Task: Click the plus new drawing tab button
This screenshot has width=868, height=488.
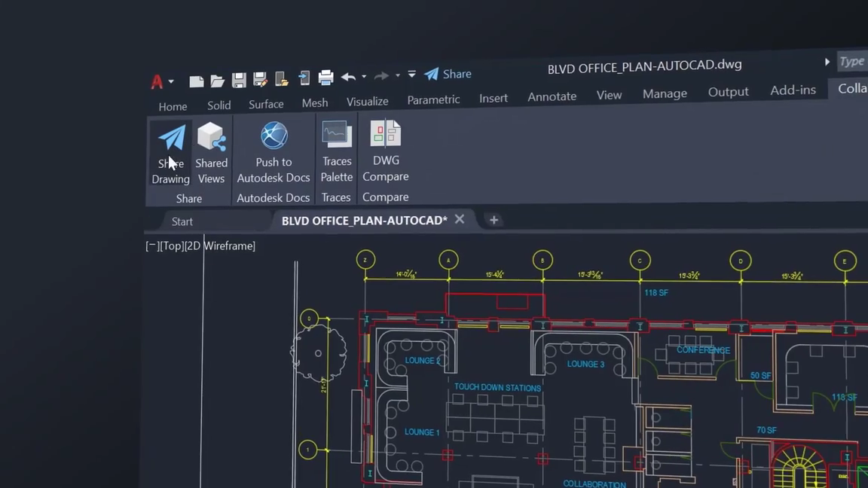Action: pyautogui.click(x=494, y=220)
